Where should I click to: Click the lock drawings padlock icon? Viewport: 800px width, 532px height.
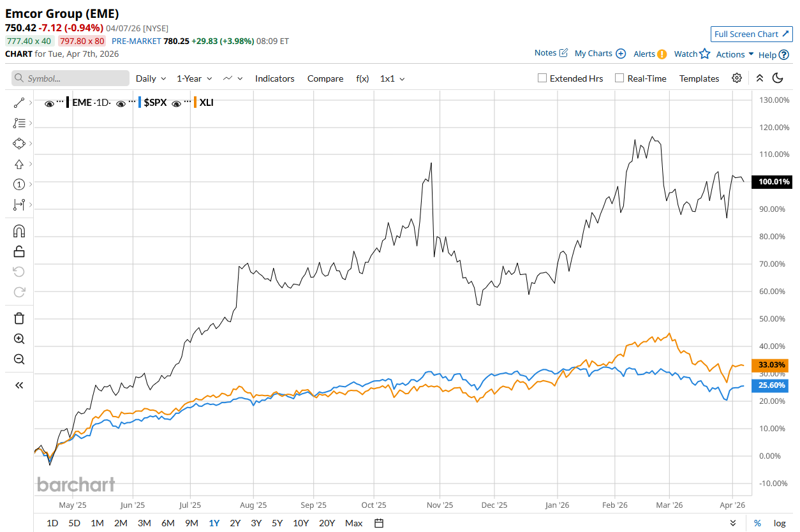19,251
